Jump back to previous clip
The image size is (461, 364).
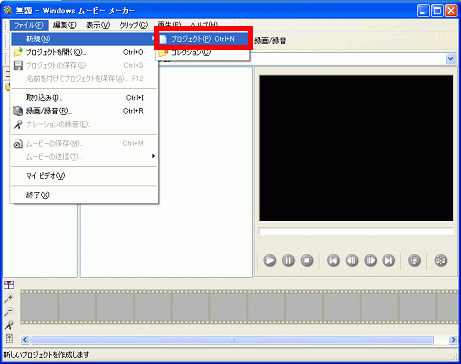pyautogui.click(x=333, y=260)
